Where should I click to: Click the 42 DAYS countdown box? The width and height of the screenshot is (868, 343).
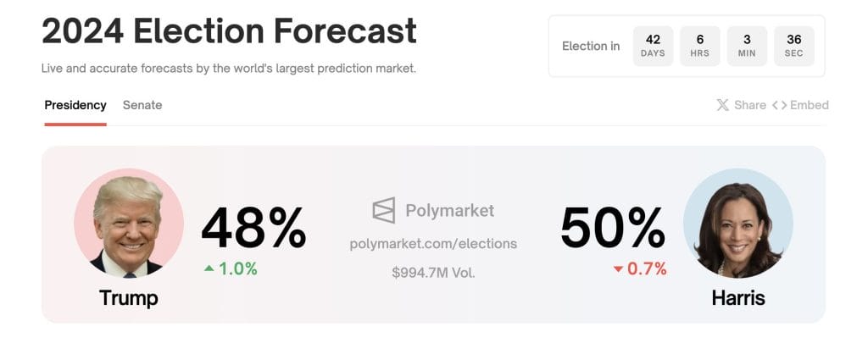[653, 46]
